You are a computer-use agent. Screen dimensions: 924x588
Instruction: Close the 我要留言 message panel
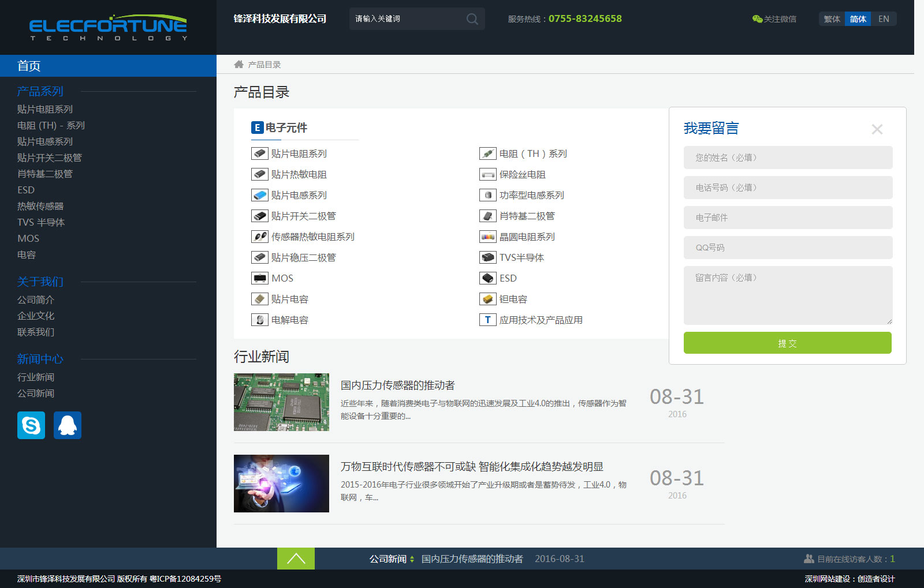pos(877,129)
